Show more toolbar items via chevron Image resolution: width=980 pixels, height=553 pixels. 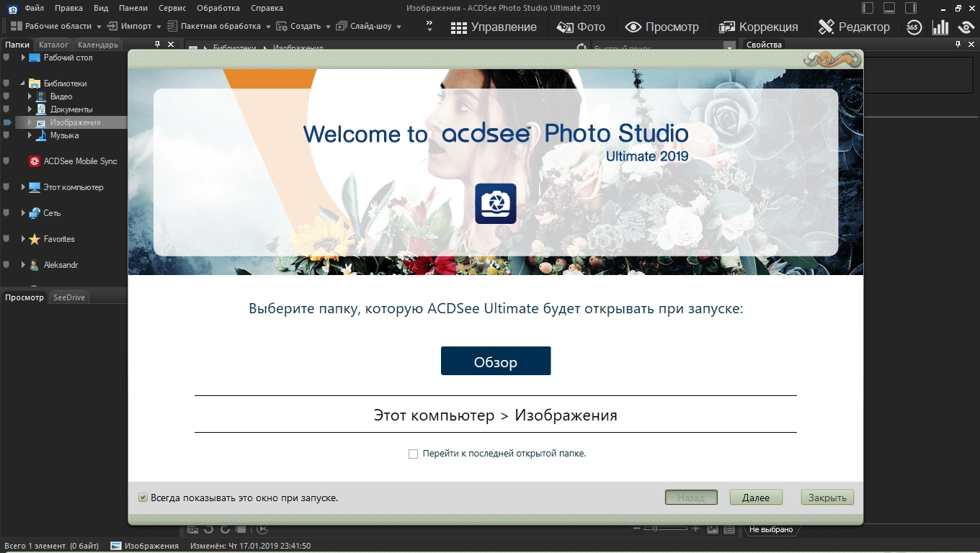tap(430, 26)
